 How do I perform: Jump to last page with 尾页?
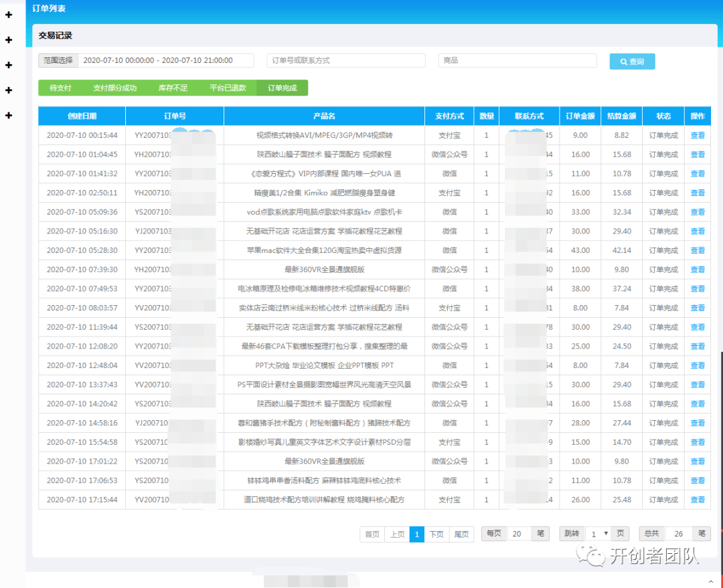[x=461, y=534]
